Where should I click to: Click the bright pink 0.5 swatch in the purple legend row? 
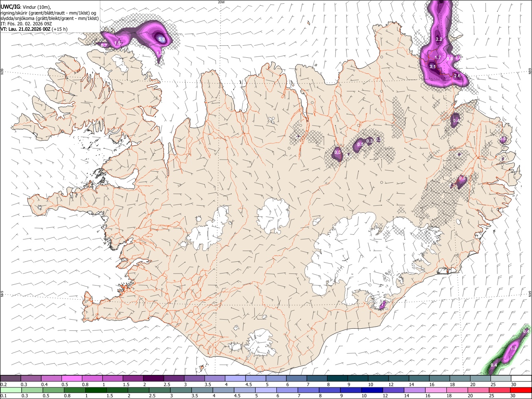[72, 379]
